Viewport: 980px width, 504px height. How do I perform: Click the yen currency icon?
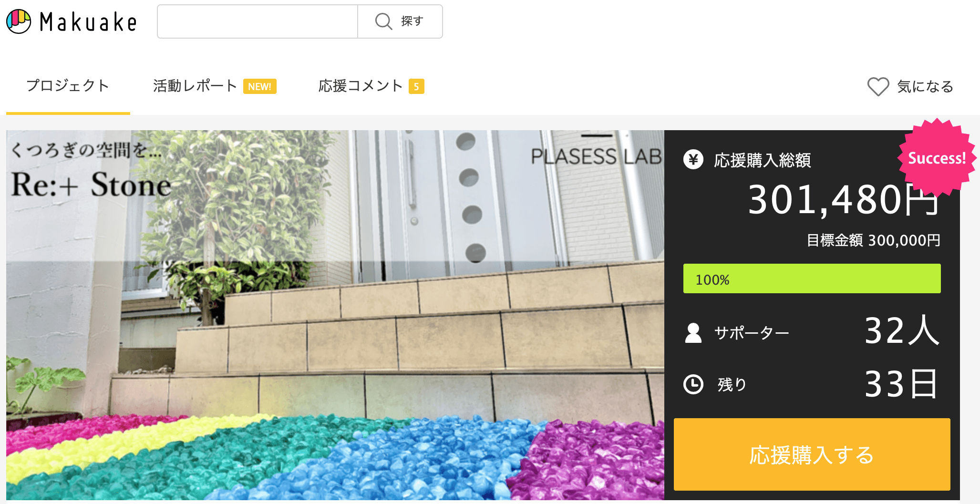(x=693, y=160)
